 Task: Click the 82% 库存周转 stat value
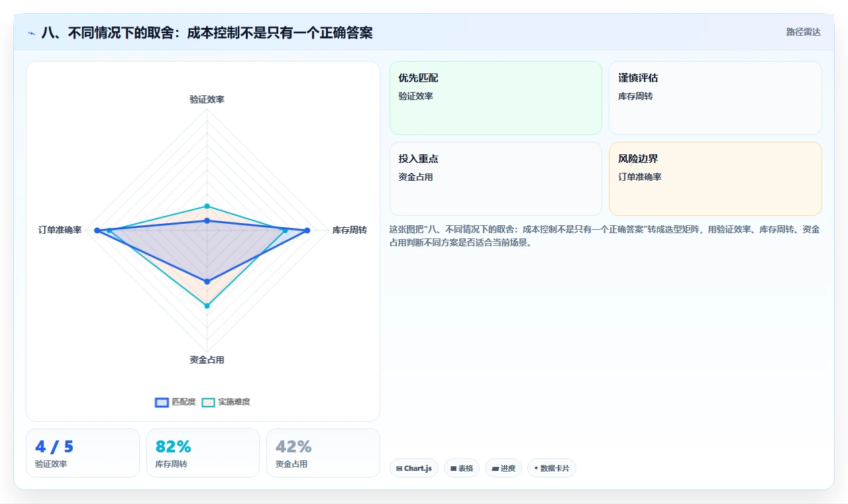(173, 446)
